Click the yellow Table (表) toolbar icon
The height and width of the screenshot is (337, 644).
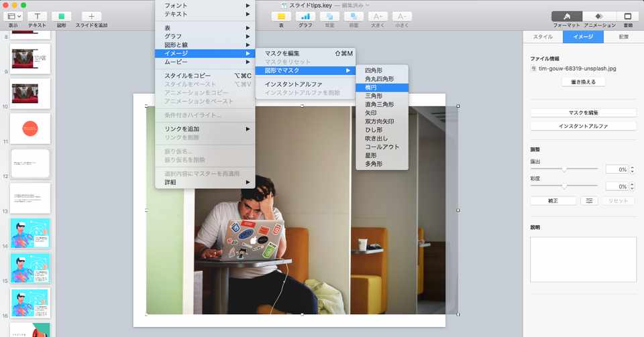click(x=281, y=16)
